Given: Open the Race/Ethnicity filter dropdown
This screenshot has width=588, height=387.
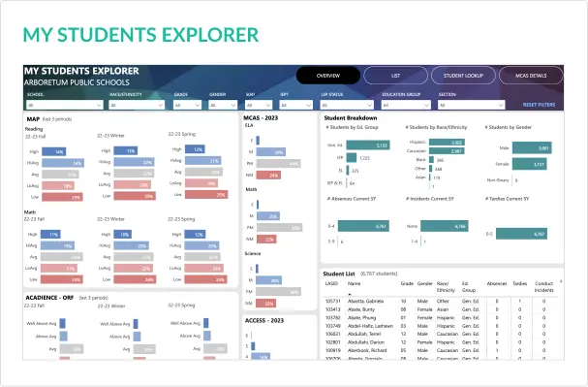Looking at the screenshot, I should tap(137, 105).
